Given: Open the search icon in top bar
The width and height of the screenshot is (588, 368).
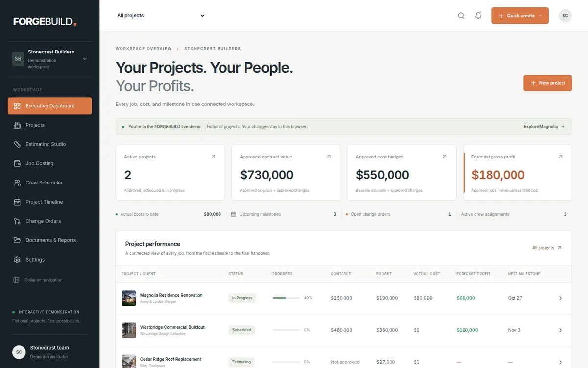Looking at the screenshot, I should pos(461,16).
